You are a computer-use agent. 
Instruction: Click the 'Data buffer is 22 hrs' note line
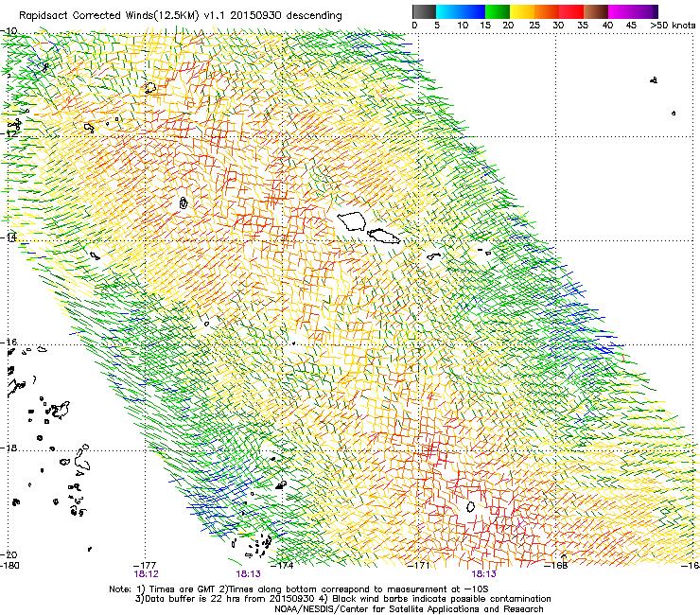(342, 599)
